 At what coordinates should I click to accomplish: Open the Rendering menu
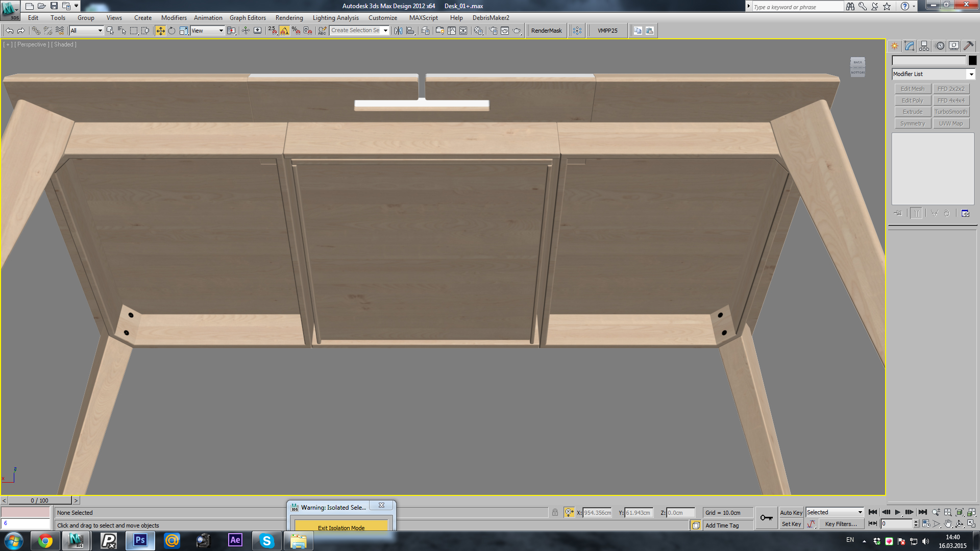click(x=289, y=18)
